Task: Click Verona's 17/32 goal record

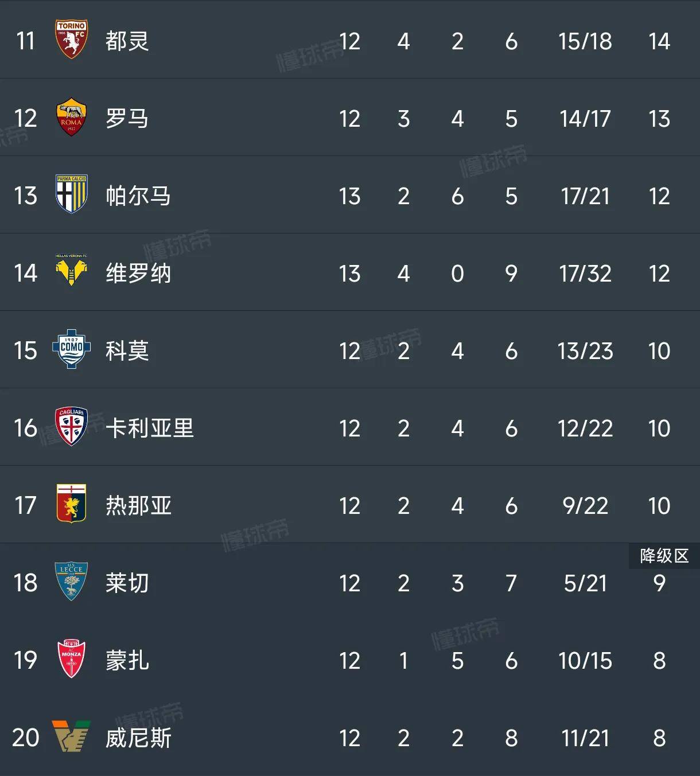Action: (x=585, y=273)
